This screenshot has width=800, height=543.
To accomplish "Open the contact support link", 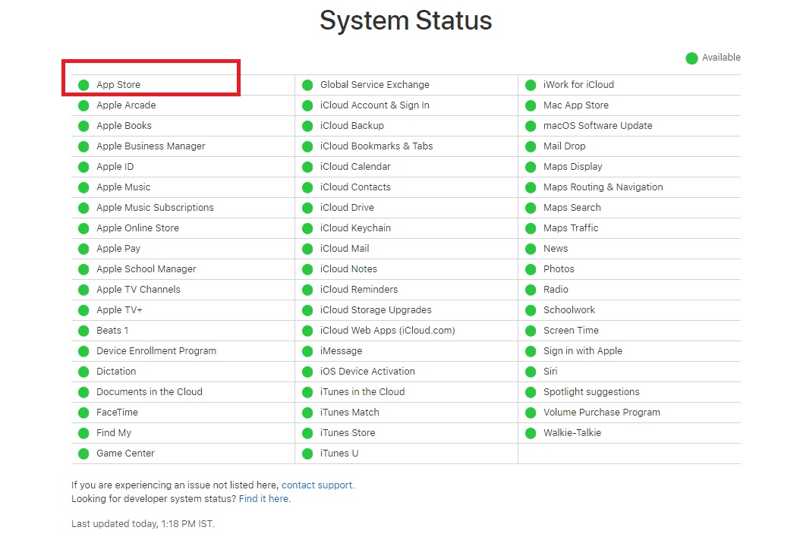I will 317,485.
